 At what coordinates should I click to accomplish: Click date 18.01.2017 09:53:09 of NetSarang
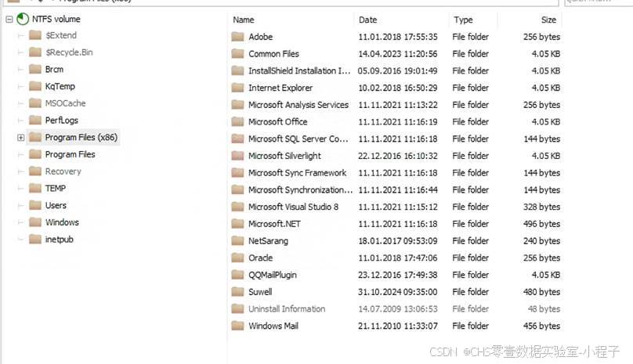point(398,241)
